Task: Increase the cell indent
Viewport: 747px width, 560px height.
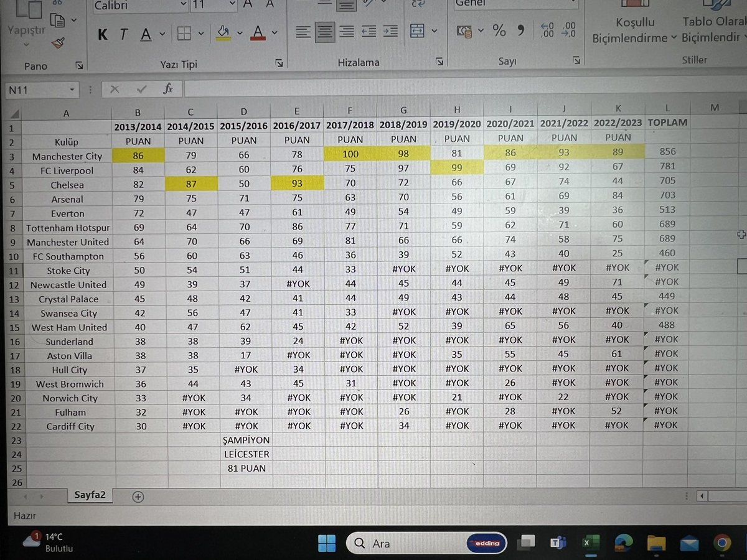Action: click(x=390, y=31)
